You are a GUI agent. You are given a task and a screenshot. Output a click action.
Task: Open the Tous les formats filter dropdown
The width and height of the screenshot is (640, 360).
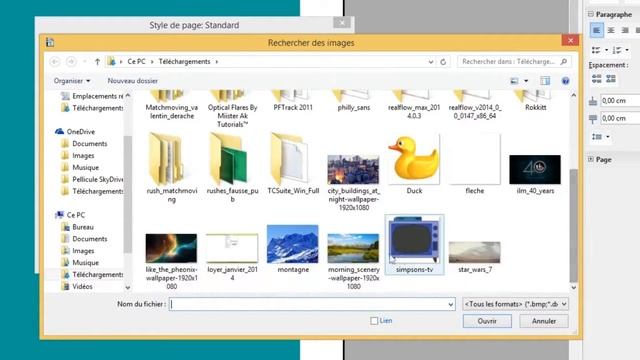click(x=515, y=304)
